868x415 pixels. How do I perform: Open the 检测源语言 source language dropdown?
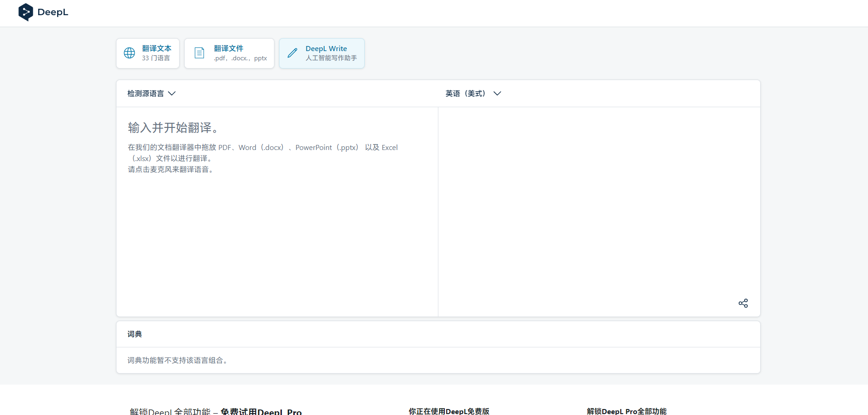(151, 93)
